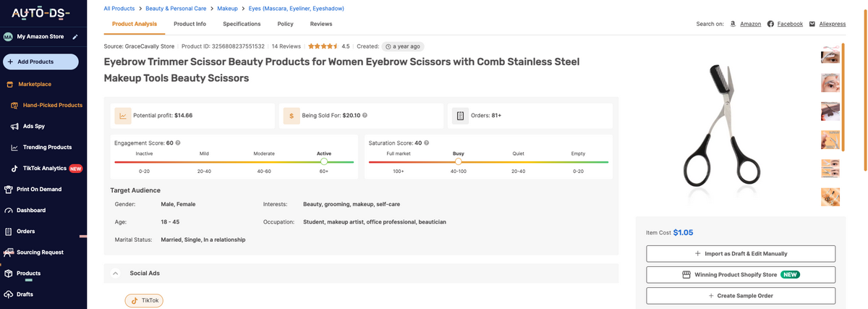Open My Amazon Store selector
This screenshot has width=868, height=309.
[x=41, y=37]
